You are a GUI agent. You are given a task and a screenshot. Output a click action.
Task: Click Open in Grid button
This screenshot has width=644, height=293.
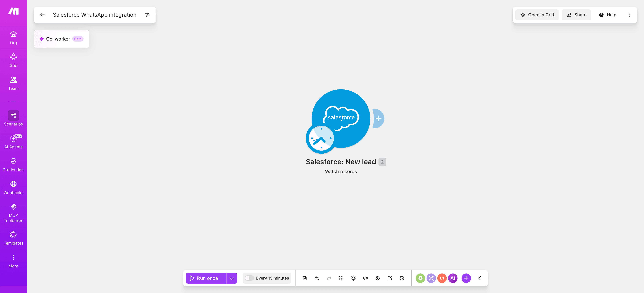537,15
